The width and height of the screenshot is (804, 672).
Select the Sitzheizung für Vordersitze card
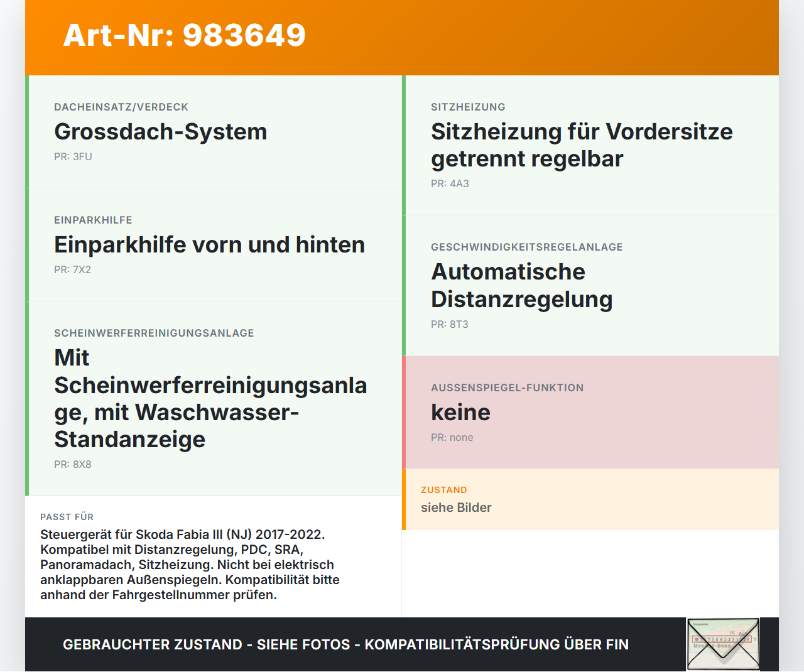pos(582,144)
